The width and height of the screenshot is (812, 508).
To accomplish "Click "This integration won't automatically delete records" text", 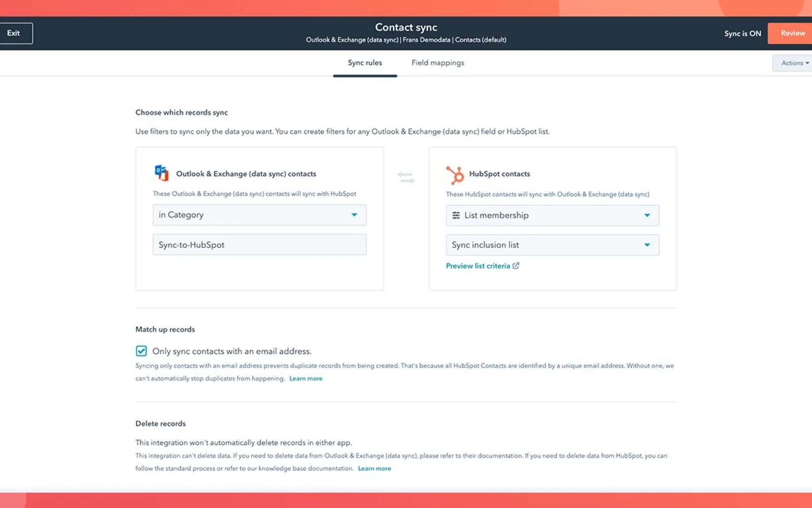I will (x=244, y=442).
